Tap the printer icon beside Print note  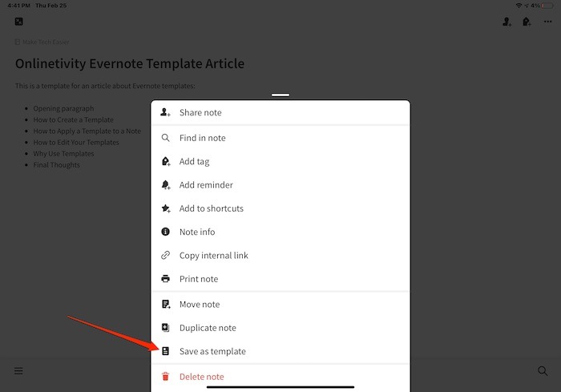tap(165, 279)
